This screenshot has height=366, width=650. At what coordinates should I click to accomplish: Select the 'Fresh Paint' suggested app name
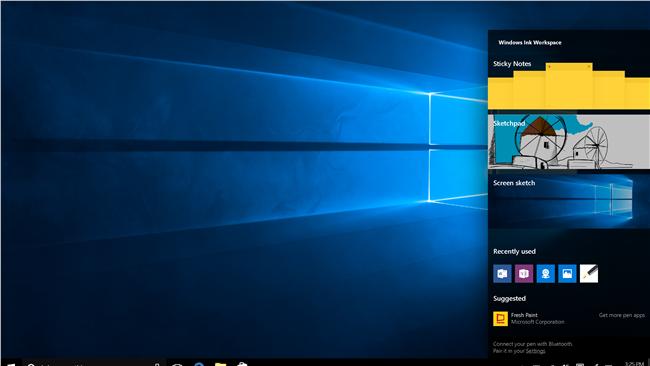pyautogui.click(x=524, y=315)
